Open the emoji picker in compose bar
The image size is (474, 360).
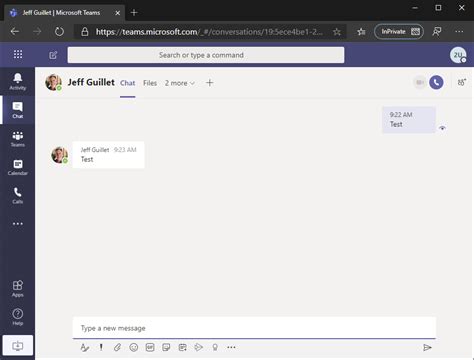click(134, 347)
